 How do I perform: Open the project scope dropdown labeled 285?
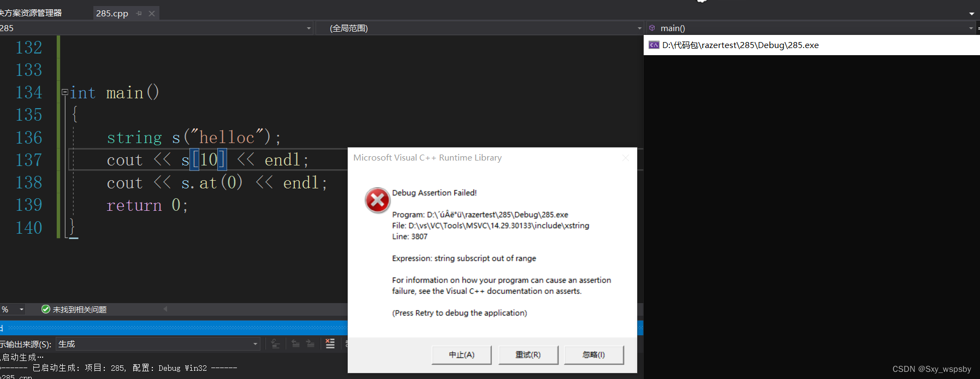pos(308,28)
